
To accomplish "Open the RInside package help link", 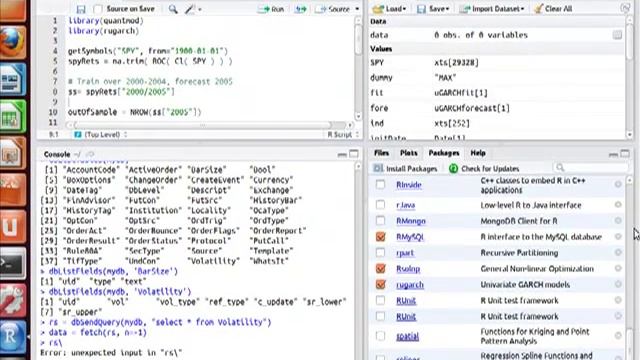I will [409, 185].
